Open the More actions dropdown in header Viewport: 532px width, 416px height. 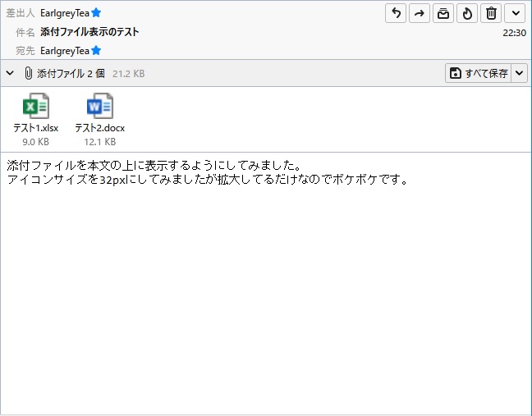pos(515,13)
